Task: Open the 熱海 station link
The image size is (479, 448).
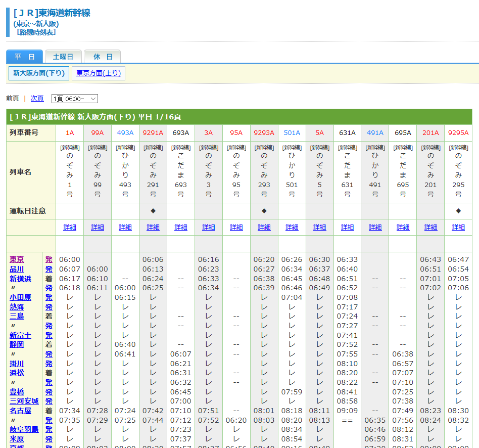Action: pyautogui.click(x=17, y=307)
